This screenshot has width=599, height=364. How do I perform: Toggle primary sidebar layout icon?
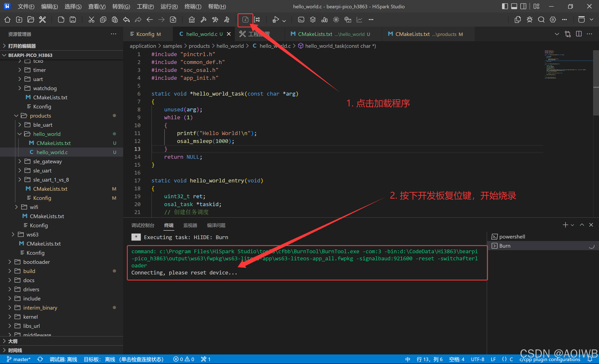pos(505,6)
